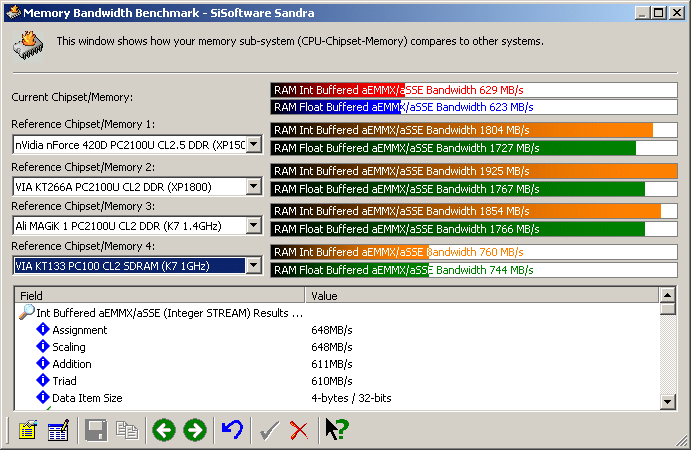Viewport: 691px width, 450px height.
Task: Select the Assignment row text
Action: (x=80, y=330)
